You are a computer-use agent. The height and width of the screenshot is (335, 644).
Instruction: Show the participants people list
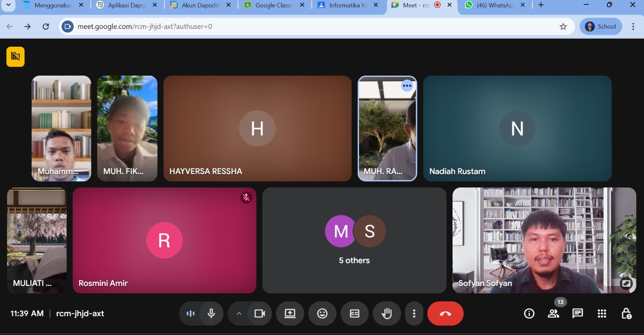(x=553, y=313)
